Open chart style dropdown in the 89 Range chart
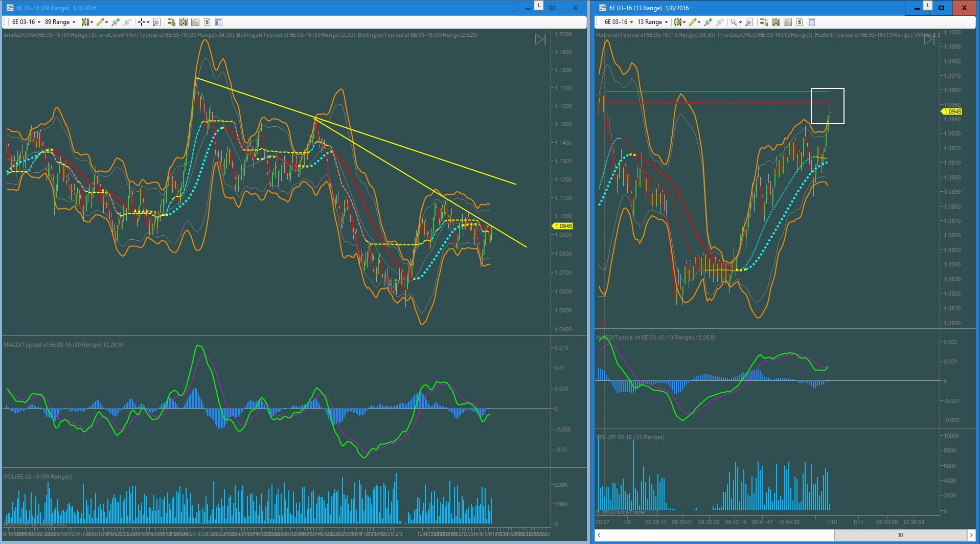This screenshot has height=544, width=980. click(x=92, y=22)
